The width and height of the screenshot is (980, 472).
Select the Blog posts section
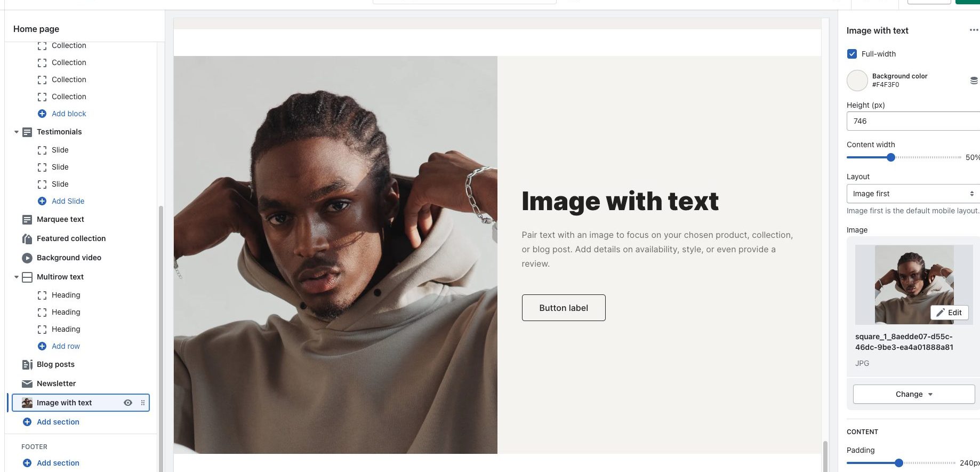coord(55,364)
